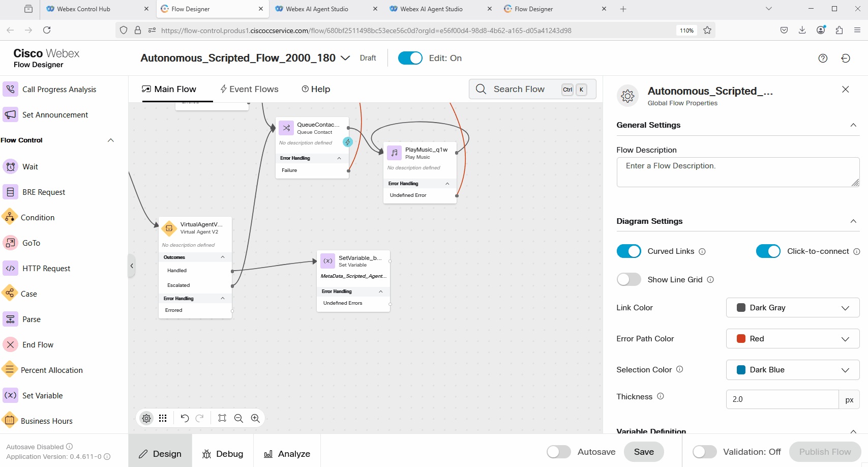This screenshot has width=868, height=467.
Task: Switch to the Event Flows tab
Action: (249, 89)
